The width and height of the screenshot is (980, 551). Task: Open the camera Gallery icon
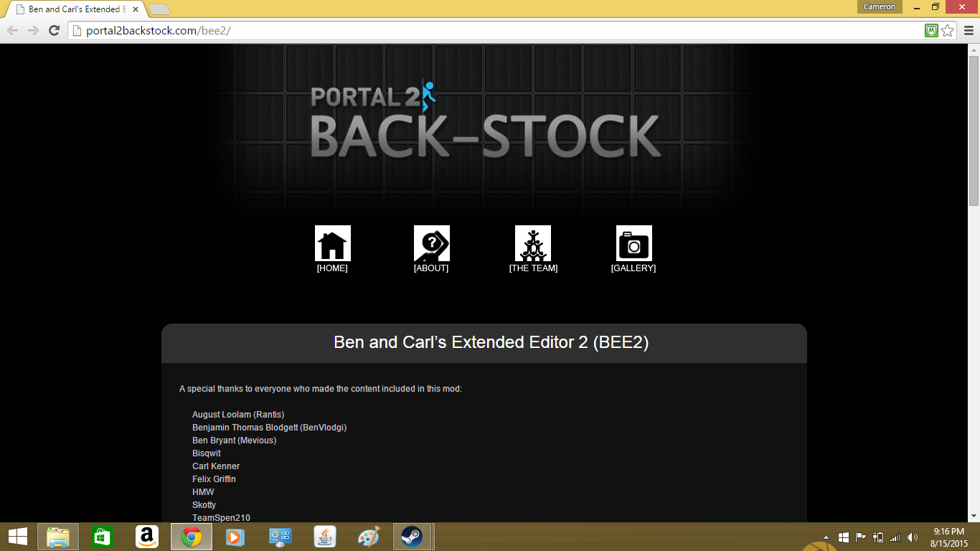633,243
